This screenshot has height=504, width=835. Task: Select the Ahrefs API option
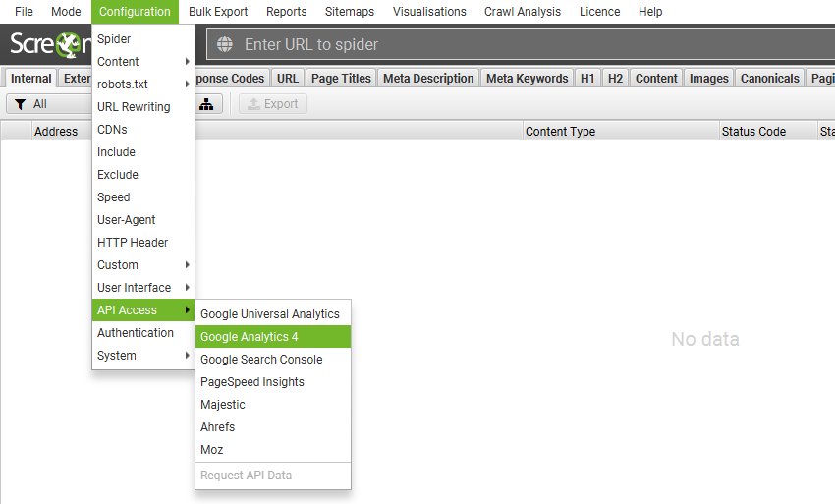217,427
